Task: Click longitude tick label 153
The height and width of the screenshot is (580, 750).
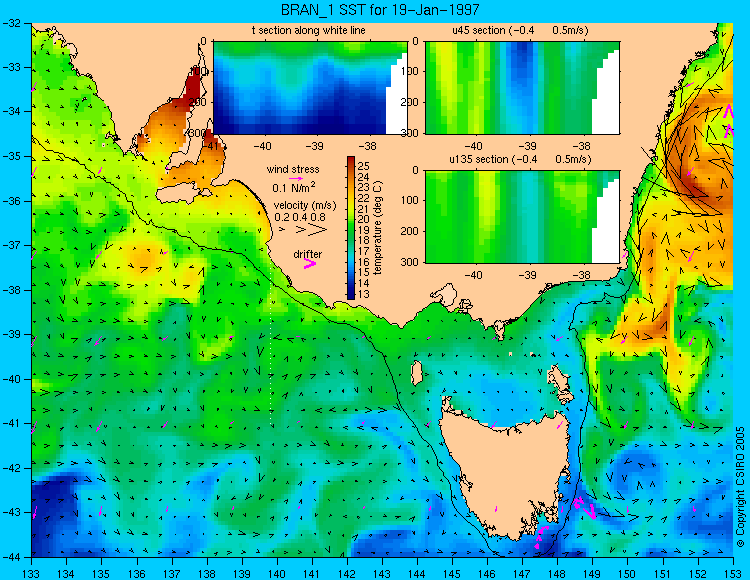Action: point(733,574)
